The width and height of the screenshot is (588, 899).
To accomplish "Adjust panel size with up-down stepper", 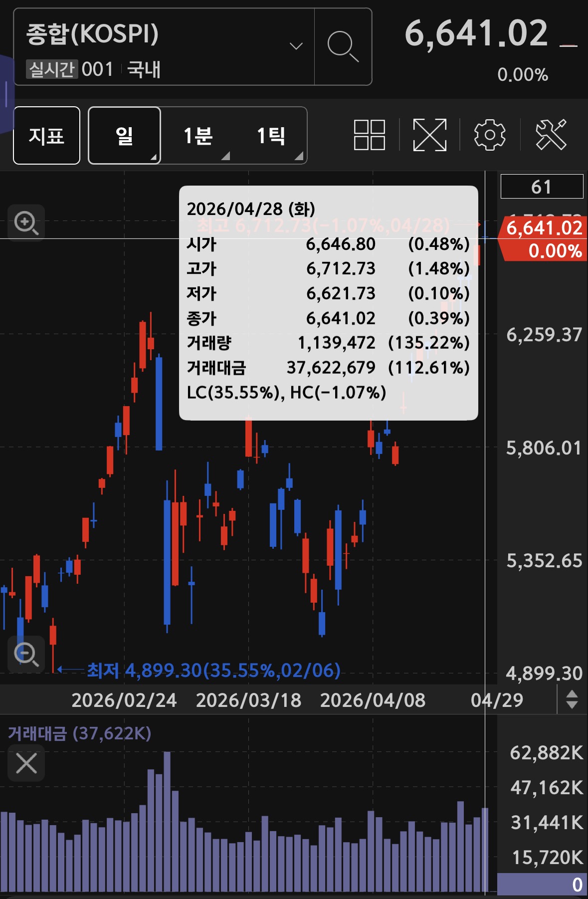I will click(572, 699).
